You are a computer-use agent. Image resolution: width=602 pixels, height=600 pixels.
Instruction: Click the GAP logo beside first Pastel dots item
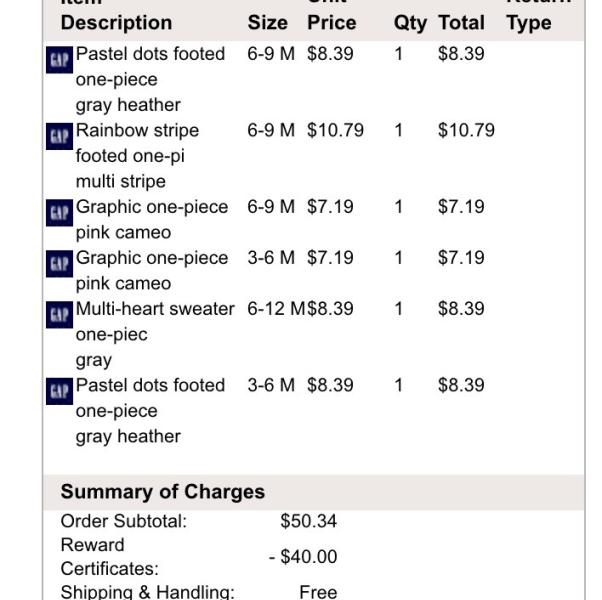60,60
